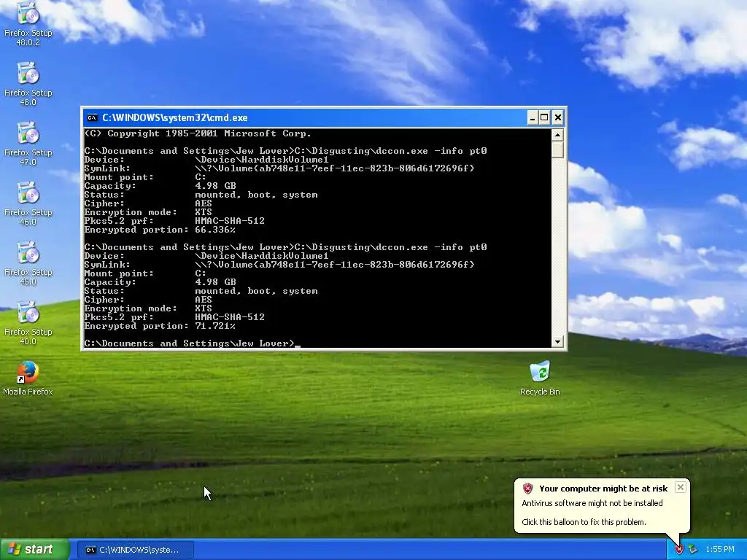Minimize the cmd.exe window
Screen dimensions: 747x560
pyautogui.click(x=533, y=117)
